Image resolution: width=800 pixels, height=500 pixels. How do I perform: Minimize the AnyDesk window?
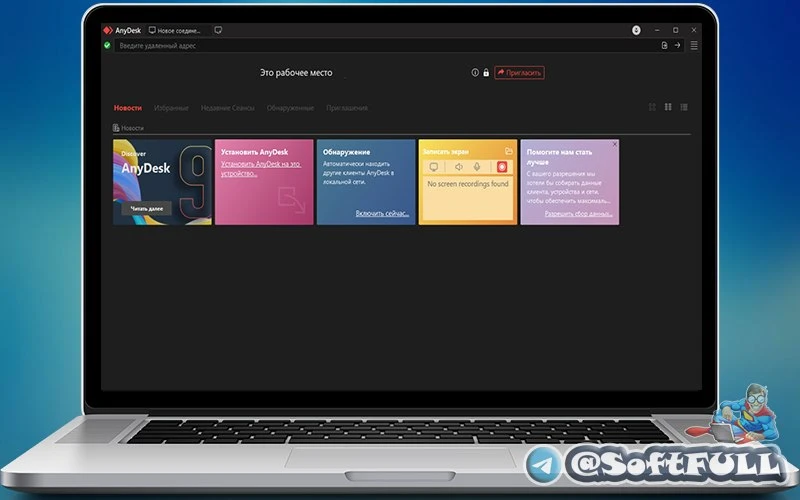coord(657,30)
